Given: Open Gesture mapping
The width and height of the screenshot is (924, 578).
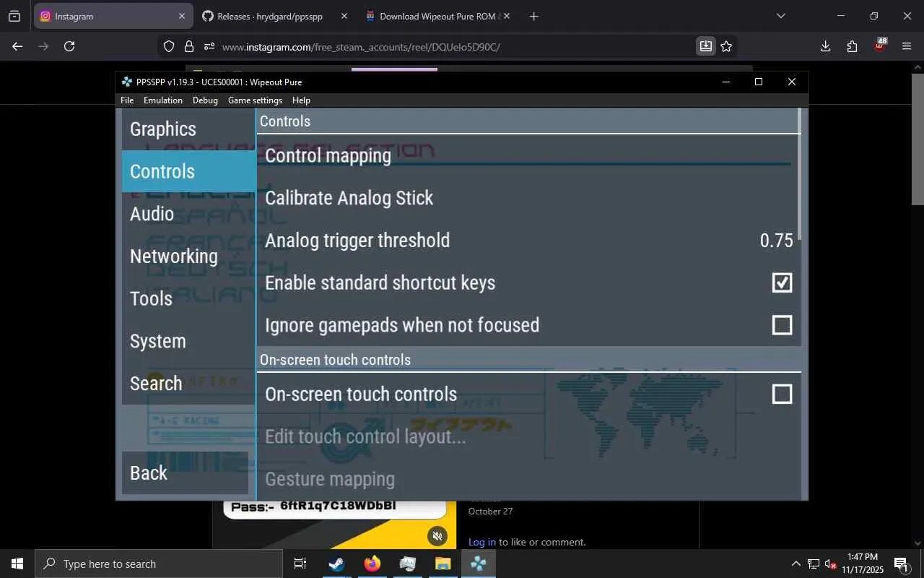Looking at the screenshot, I should tap(528, 479).
